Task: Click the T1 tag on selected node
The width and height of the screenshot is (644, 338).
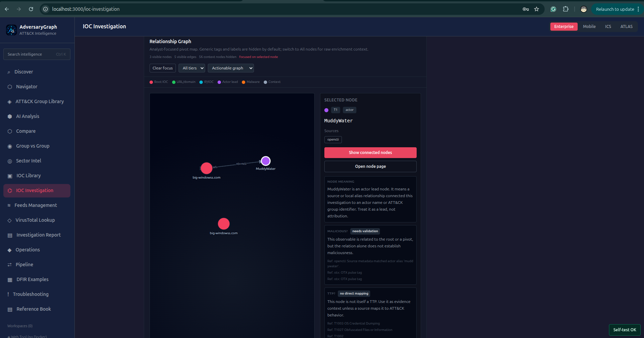Action: (335, 110)
